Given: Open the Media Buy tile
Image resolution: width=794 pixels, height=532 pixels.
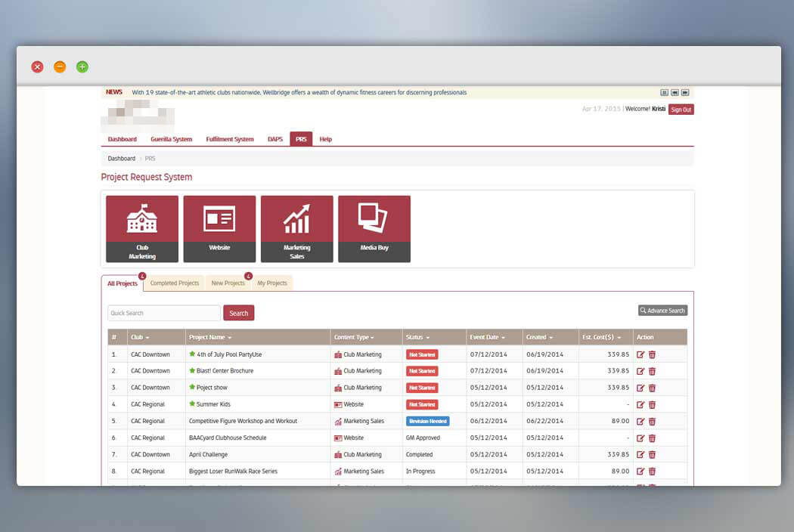Looking at the screenshot, I should [x=374, y=229].
